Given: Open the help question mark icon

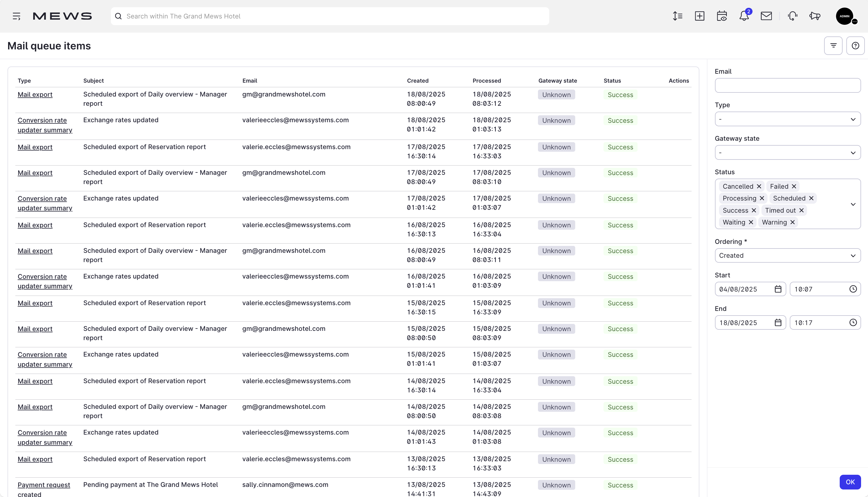Looking at the screenshot, I should coord(855,46).
